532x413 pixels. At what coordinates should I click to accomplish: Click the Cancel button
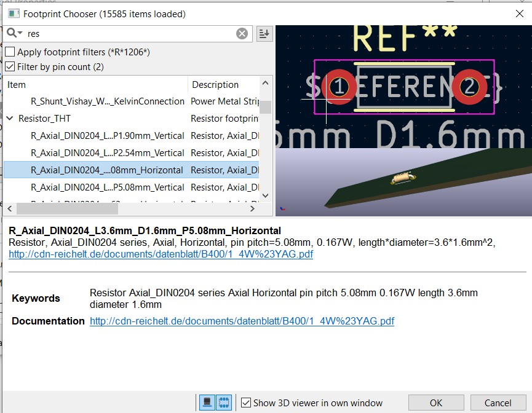[x=498, y=403]
